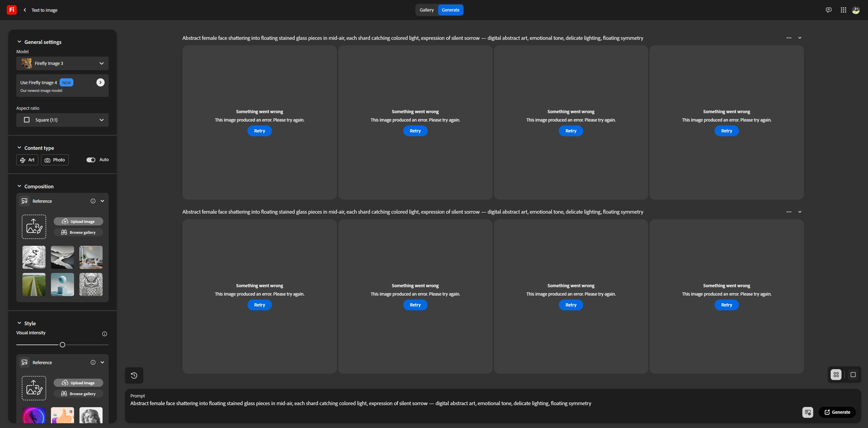This screenshot has width=868, height=428.
Task: Open more options for first prompt
Action: (x=789, y=38)
